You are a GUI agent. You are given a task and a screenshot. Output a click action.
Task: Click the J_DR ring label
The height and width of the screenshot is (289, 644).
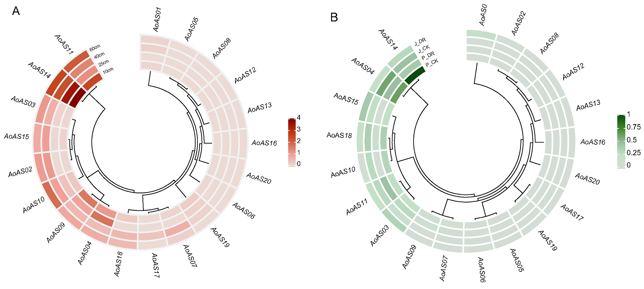420,42
